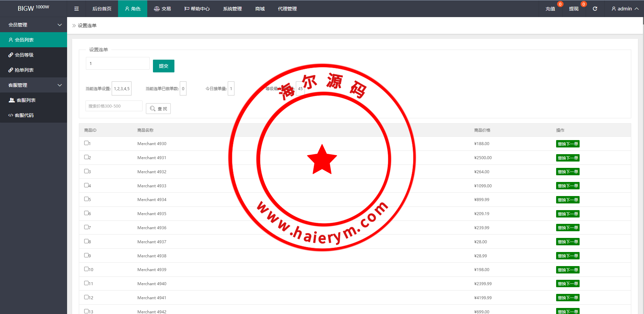Click the sidebar collapse hamburger icon

click(x=76, y=9)
